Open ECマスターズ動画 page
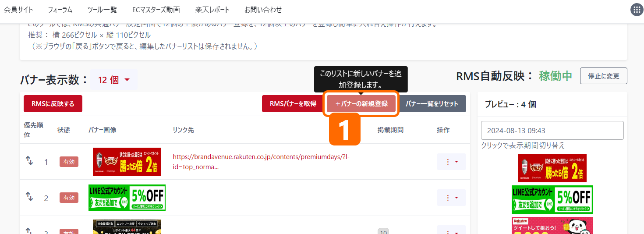Image resolution: width=644 pixels, height=234 pixels. [x=156, y=10]
